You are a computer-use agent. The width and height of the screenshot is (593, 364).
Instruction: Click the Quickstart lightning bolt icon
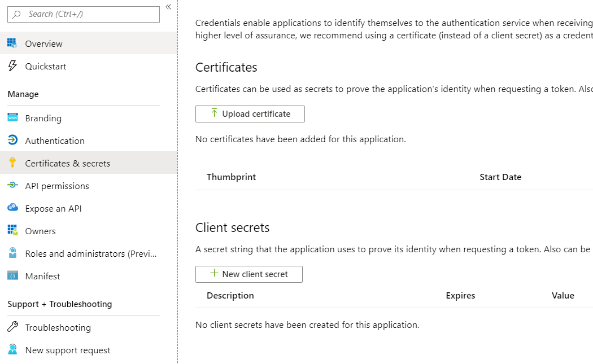[x=12, y=66]
